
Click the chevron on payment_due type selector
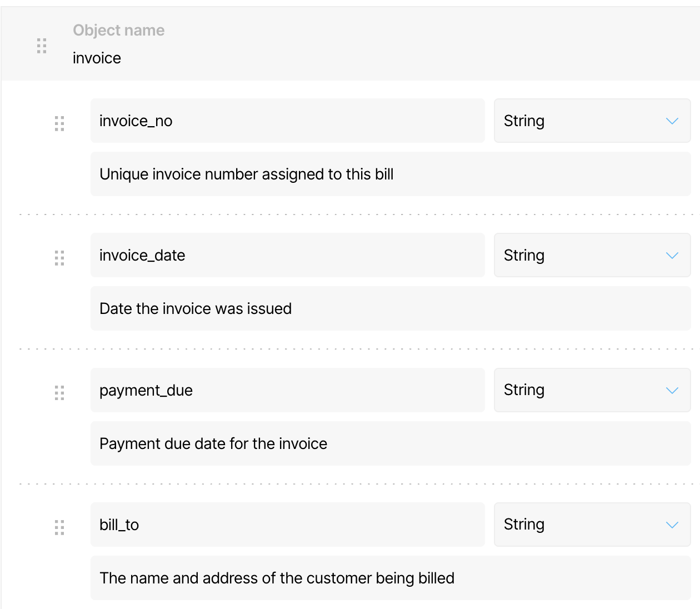pyautogui.click(x=672, y=390)
